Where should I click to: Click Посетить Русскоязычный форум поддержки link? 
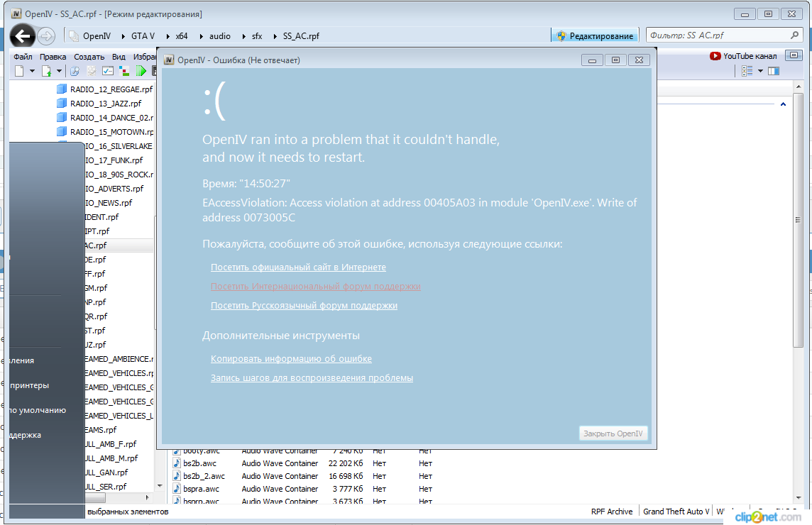304,306
